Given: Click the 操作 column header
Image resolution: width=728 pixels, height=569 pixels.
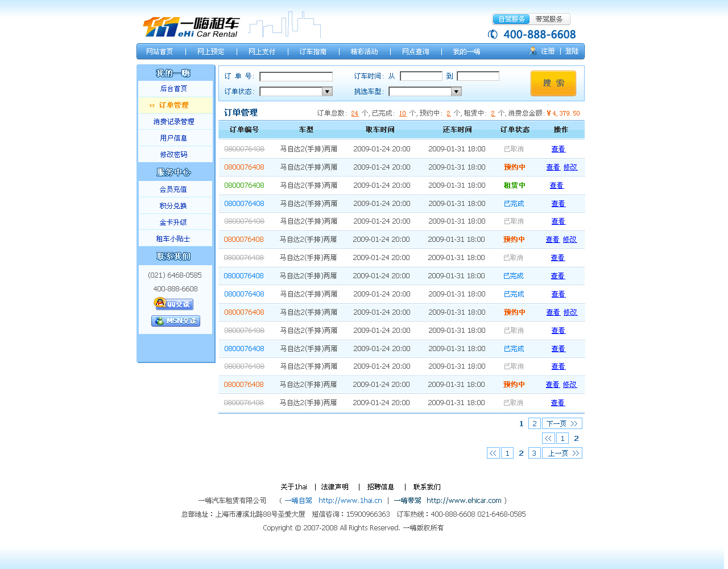Looking at the screenshot, I should coord(561,130).
